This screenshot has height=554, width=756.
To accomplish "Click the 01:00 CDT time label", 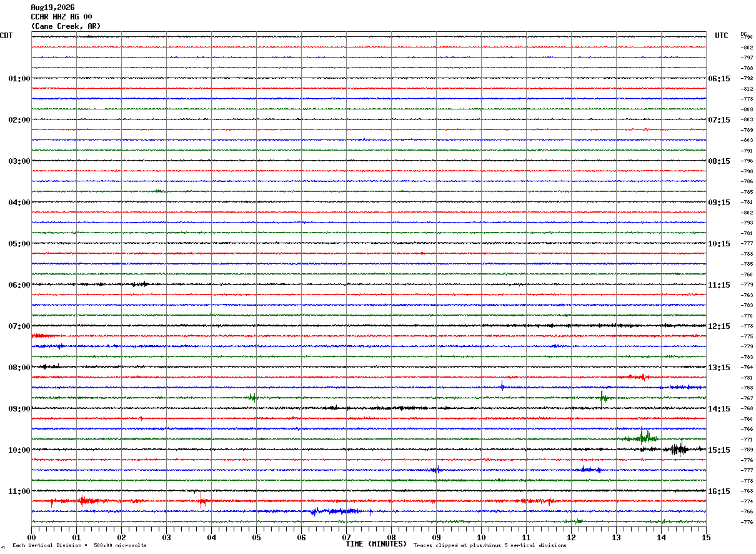I will tap(19, 79).
